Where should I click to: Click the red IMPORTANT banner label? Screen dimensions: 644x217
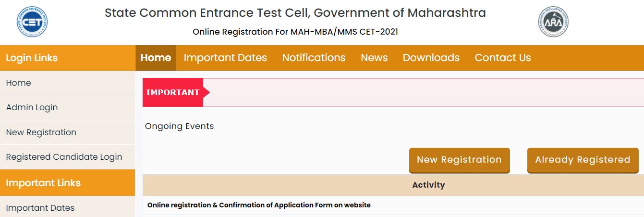(173, 92)
